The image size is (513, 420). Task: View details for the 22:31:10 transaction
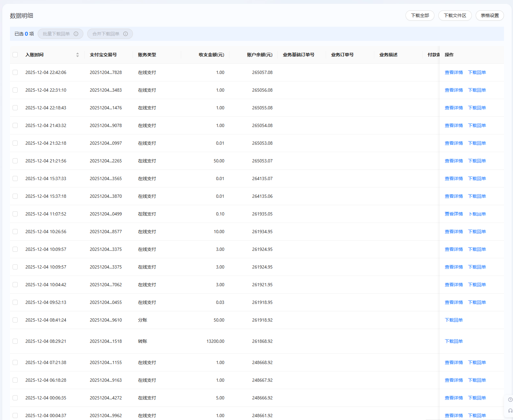pos(453,90)
